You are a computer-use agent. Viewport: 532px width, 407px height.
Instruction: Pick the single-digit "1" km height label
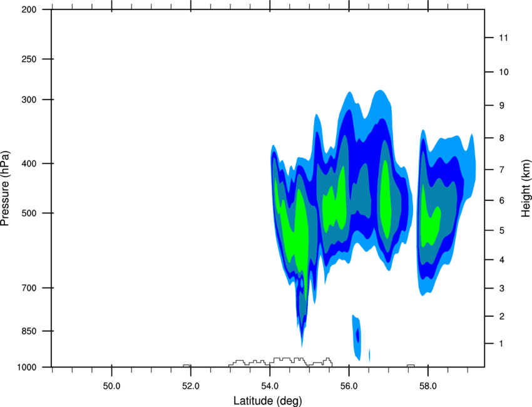coord(501,344)
